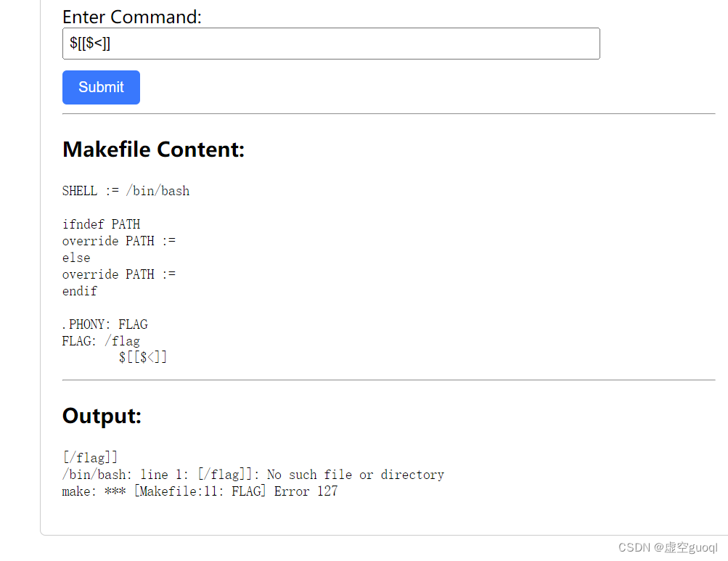Select the No such file or directory error line

coord(253,474)
